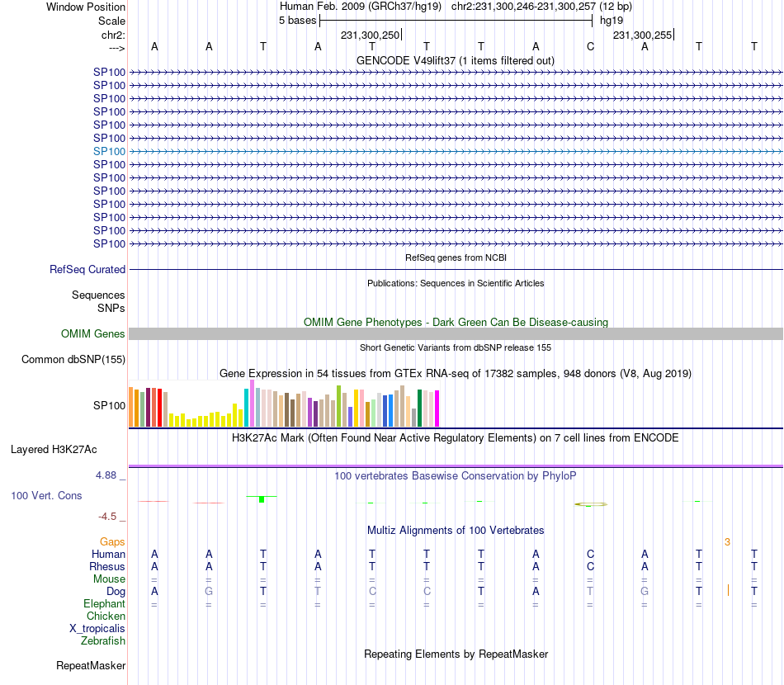Click the Rhesus species label
Image resolution: width=784 pixels, height=685 pixels.
pos(107,567)
